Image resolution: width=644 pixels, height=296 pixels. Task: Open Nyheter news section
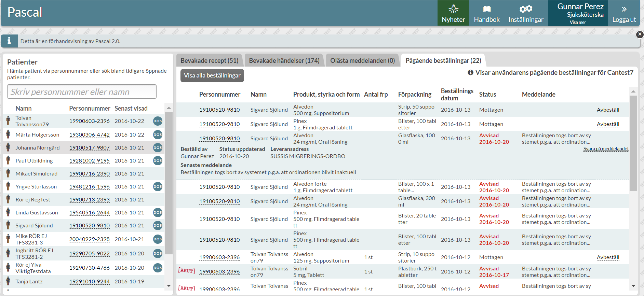[453, 13]
